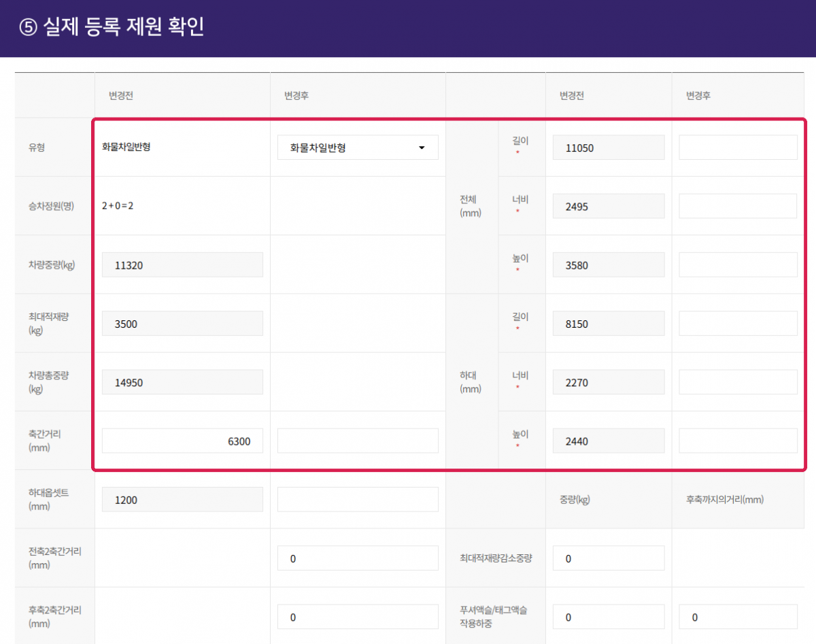
Task: Click the 차량중량(kg) label
Action: click(x=52, y=265)
